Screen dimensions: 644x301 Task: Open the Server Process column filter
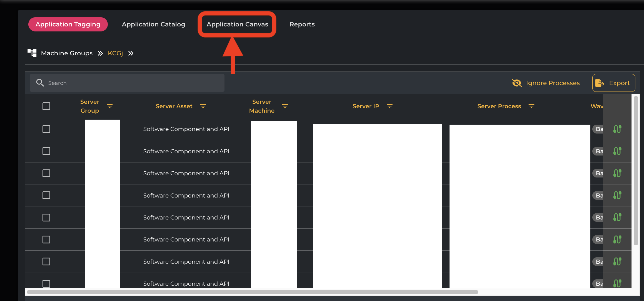(x=531, y=106)
